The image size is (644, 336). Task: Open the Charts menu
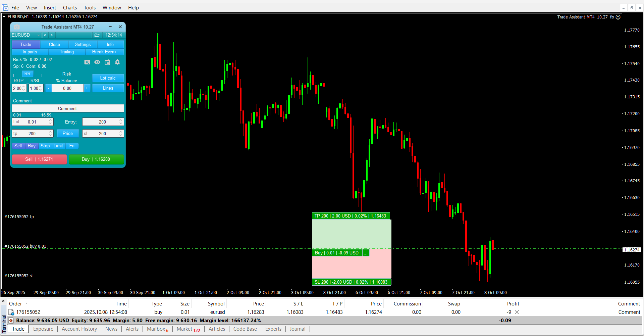click(x=70, y=7)
